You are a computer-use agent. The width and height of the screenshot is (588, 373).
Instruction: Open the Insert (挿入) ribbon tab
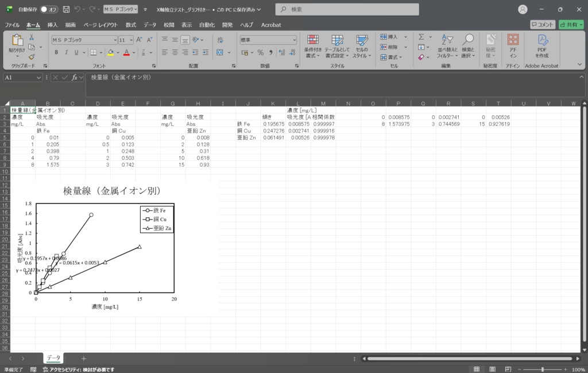click(x=52, y=25)
